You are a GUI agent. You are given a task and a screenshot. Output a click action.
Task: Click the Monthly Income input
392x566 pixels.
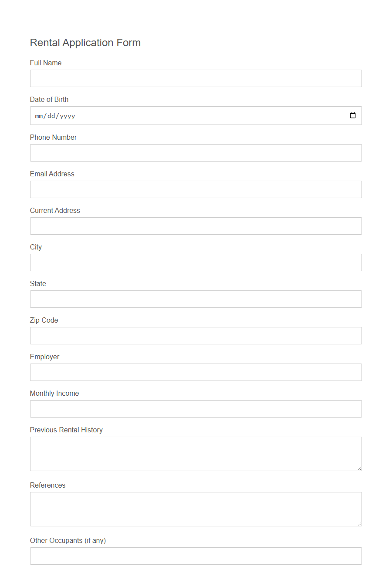196,409
